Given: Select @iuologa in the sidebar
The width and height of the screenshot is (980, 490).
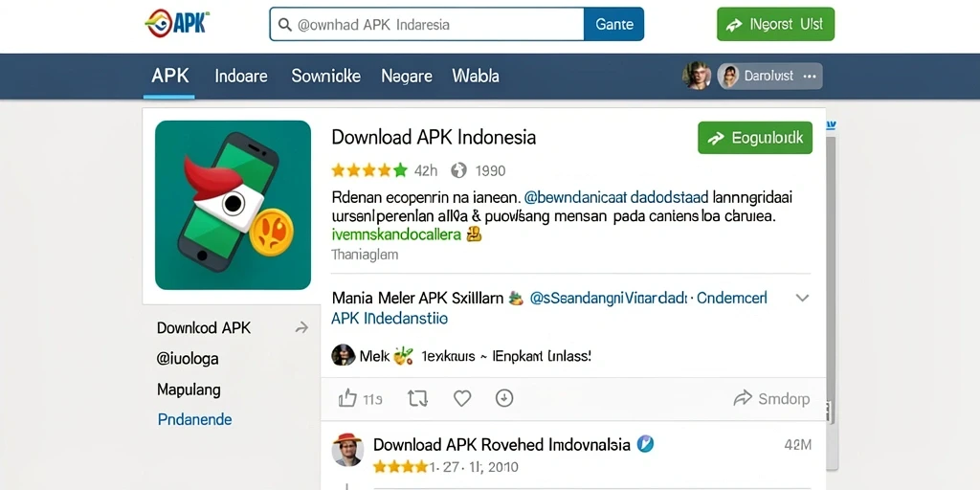Looking at the screenshot, I should pos(188,359).
